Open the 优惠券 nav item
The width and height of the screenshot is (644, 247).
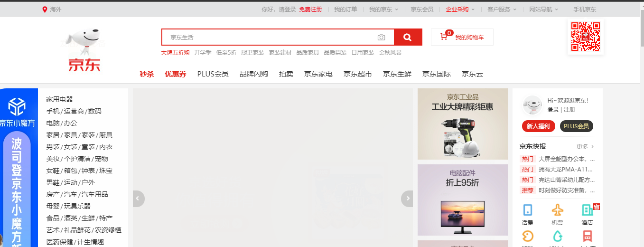176,74
